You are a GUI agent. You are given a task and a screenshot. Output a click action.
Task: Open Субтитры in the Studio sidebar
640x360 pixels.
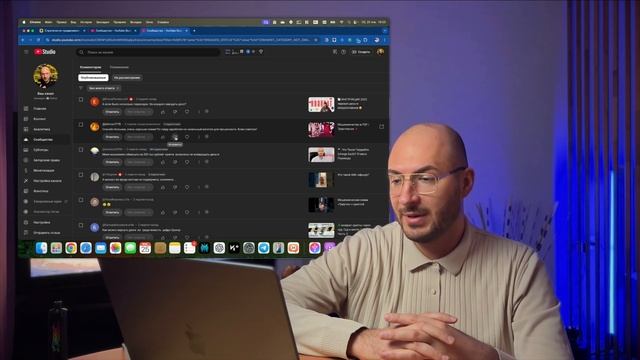click(40, 150)
